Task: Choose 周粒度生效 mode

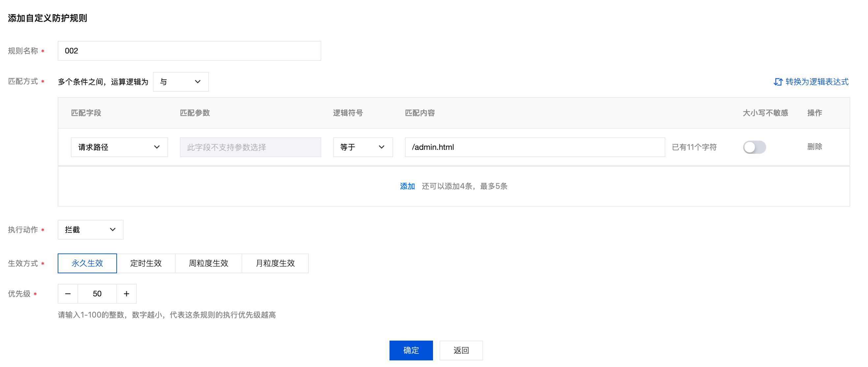Action: [208, 263]
